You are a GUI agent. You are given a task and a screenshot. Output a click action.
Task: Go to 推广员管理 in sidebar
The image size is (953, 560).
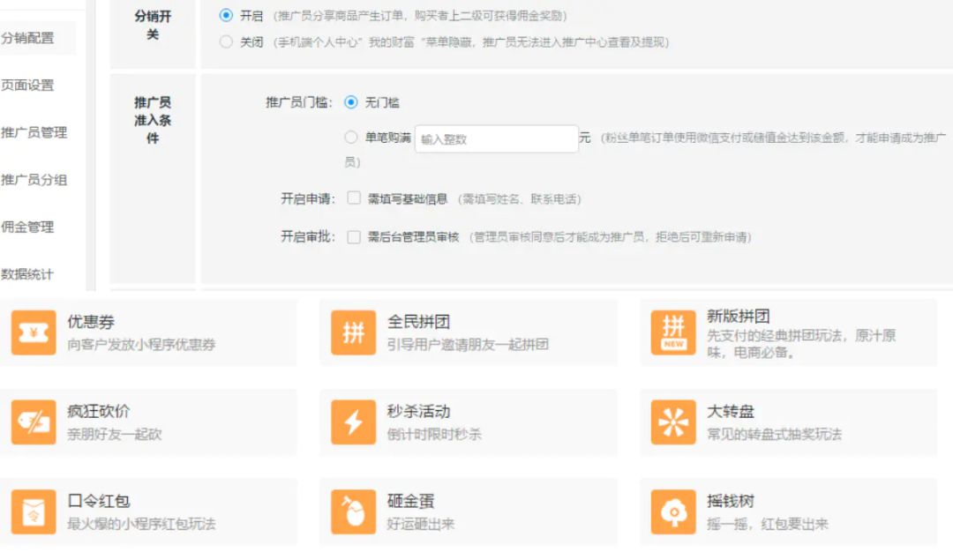[34, 132]
